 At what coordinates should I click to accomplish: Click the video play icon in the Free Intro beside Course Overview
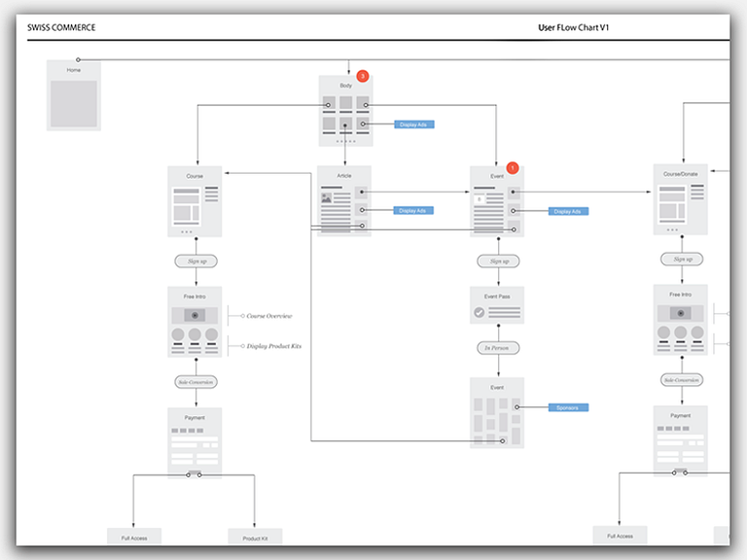click(x=195, y=315)
